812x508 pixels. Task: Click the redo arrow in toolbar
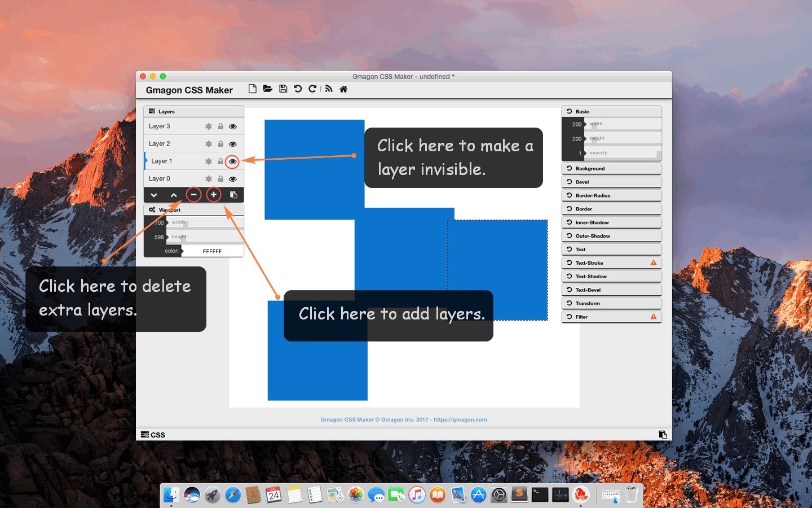tap(312, 89)
